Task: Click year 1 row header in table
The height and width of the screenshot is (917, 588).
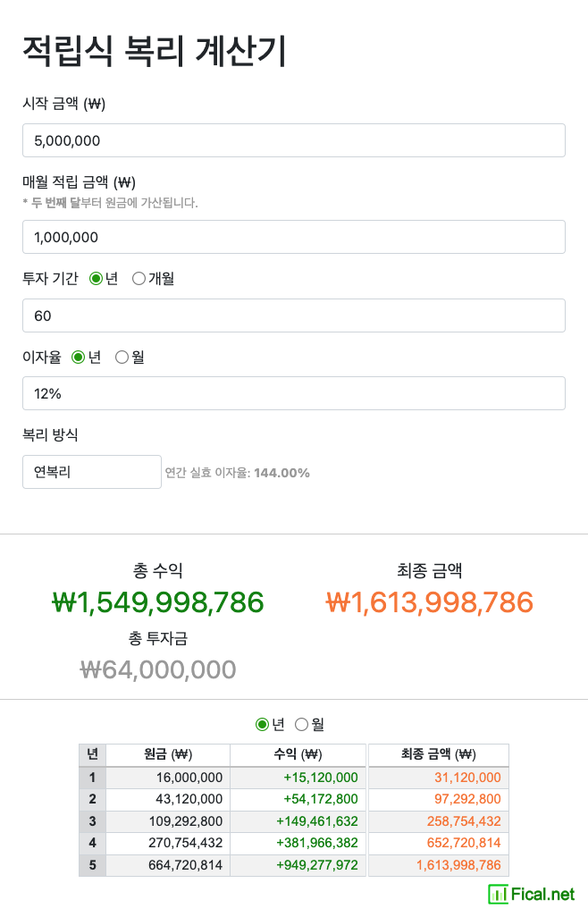Action: 92,778
